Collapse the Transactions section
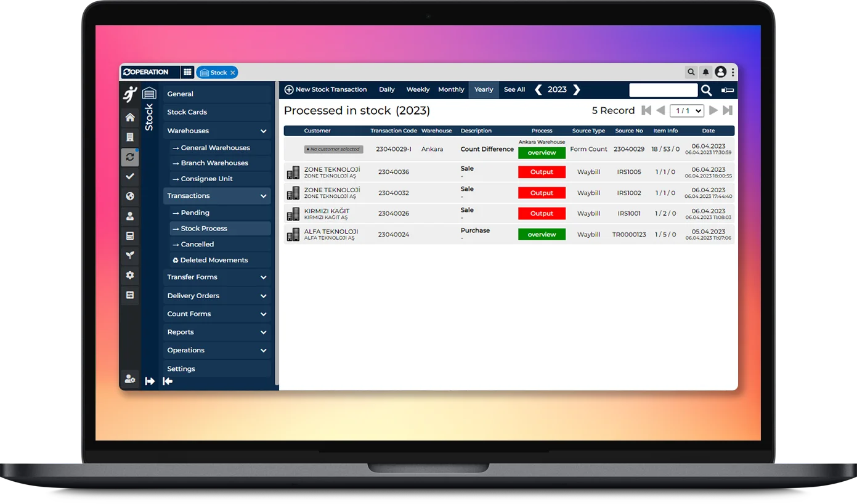857x504 pixels. (x=217, y=195)
